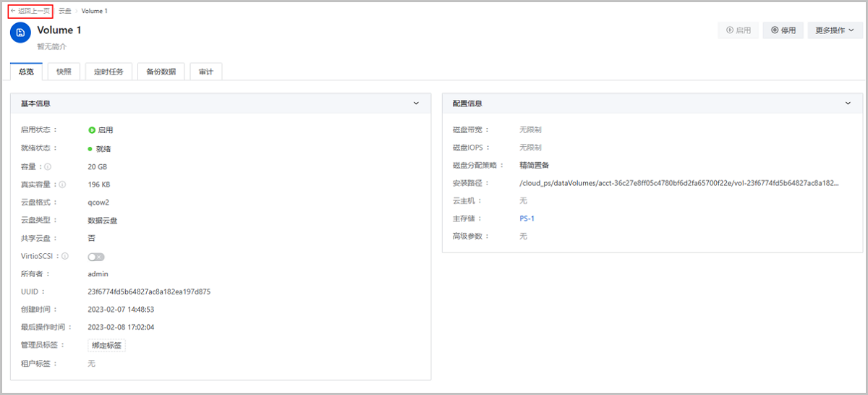Screen dimensions: 868x395
Task: Select the 备份数据 tab
Action: (x=161, y=72)
